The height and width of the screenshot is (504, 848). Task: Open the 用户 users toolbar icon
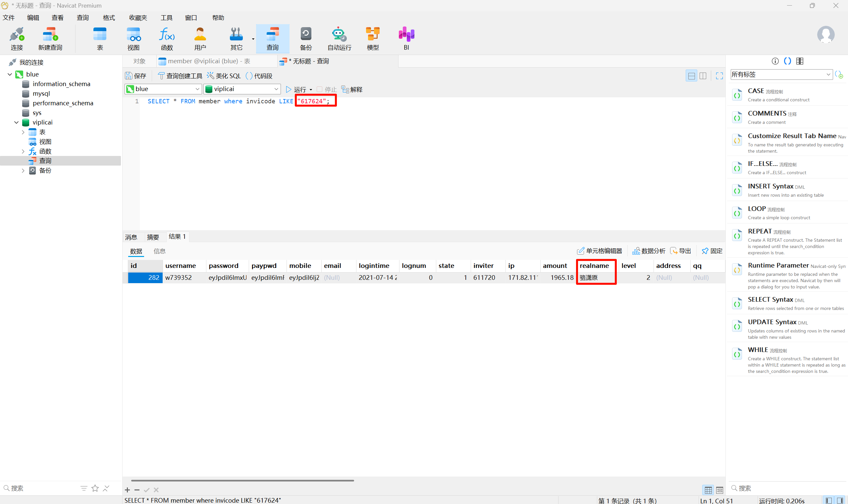click(x=200, y=39)
